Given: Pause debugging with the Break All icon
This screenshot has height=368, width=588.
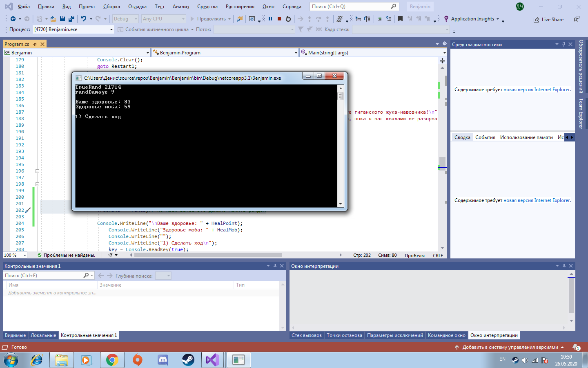Looking at the screenshot, I should 270,19.
